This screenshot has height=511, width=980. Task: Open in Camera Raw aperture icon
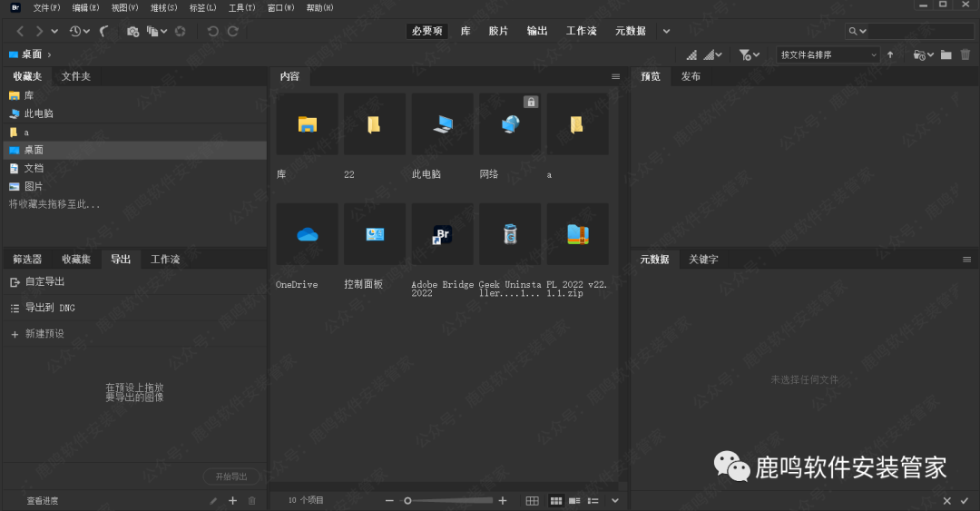coord(180,31)
